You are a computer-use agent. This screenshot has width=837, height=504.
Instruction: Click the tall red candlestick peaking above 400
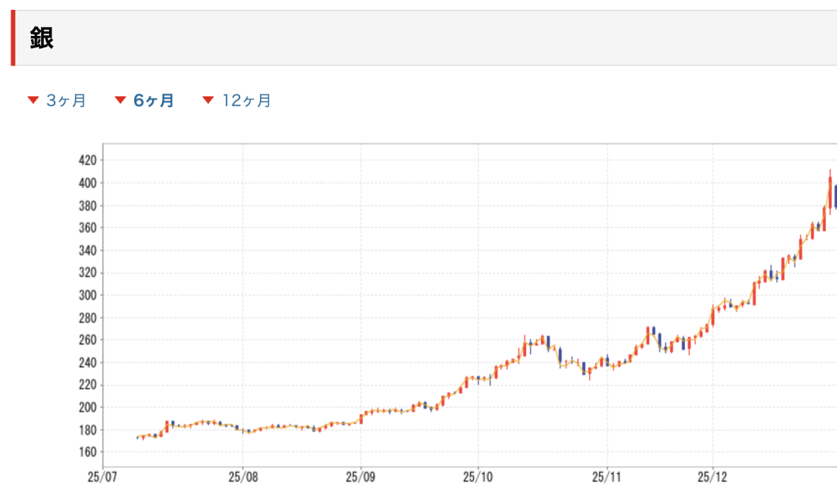(x=830, y=192)
